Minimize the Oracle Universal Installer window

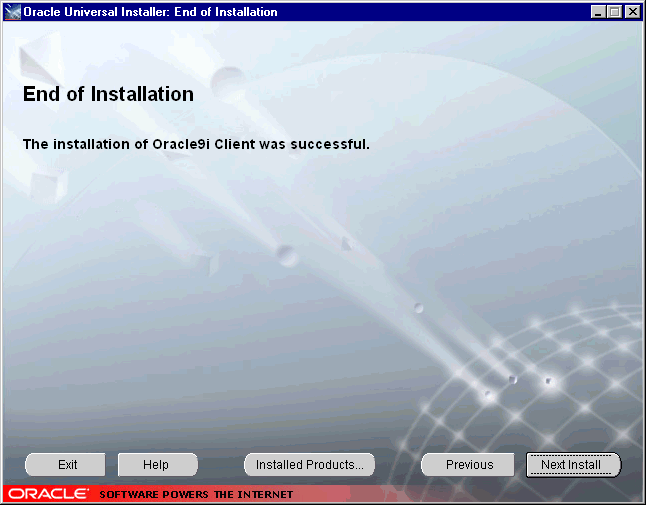[598, 12]
